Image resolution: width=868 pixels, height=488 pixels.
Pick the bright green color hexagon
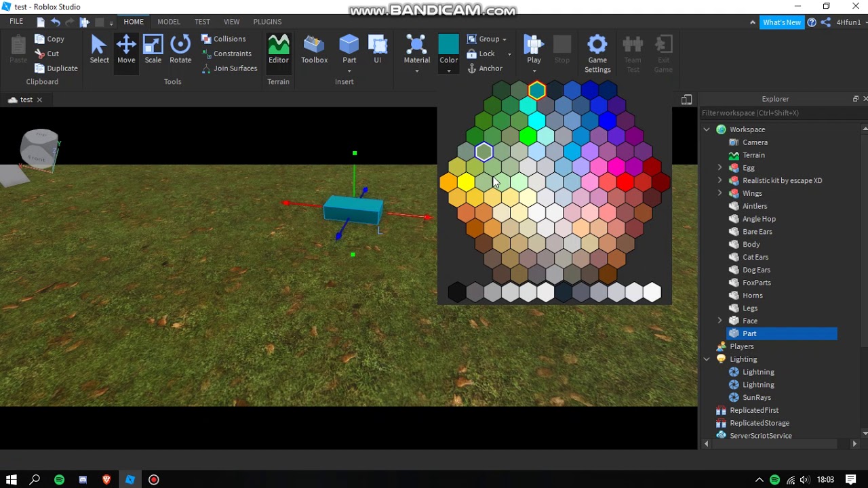tap(528, 136)
